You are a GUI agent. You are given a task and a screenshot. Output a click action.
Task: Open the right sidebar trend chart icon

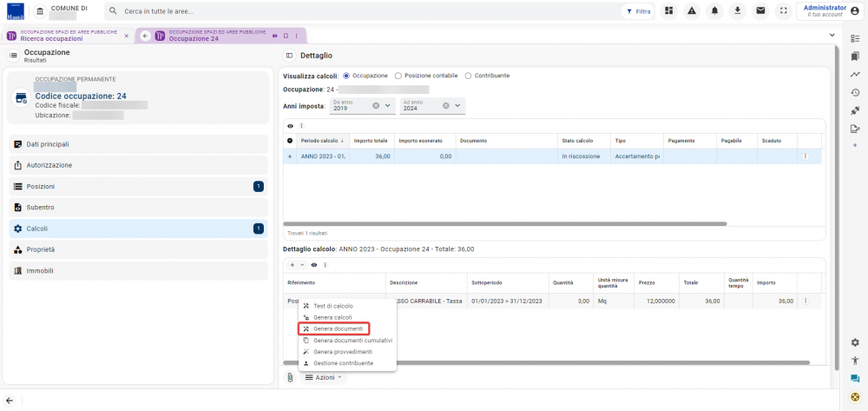tap(855, 74)
